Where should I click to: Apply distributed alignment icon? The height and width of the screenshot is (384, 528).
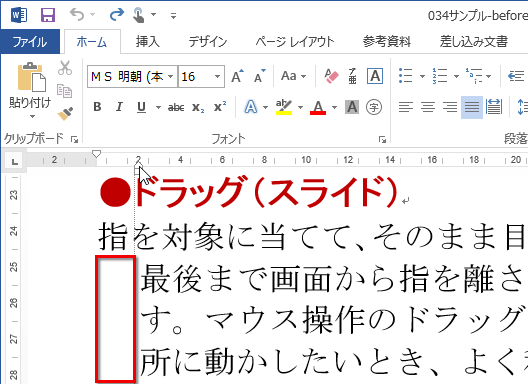pyautogui.click(x=494, y=107)
